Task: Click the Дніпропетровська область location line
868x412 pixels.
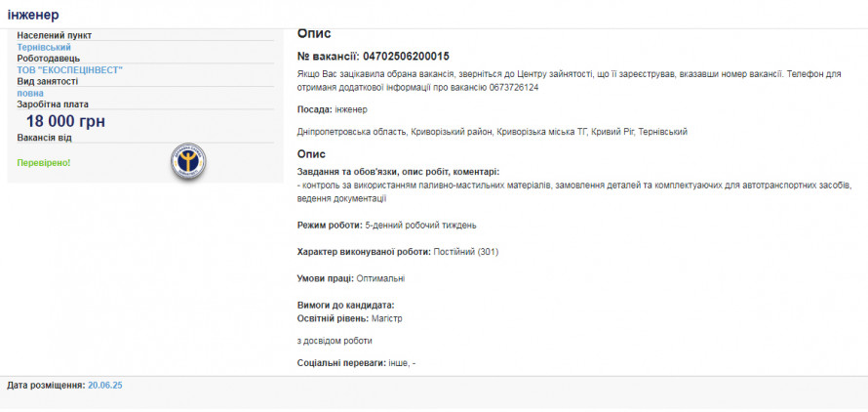Action: 493,131
